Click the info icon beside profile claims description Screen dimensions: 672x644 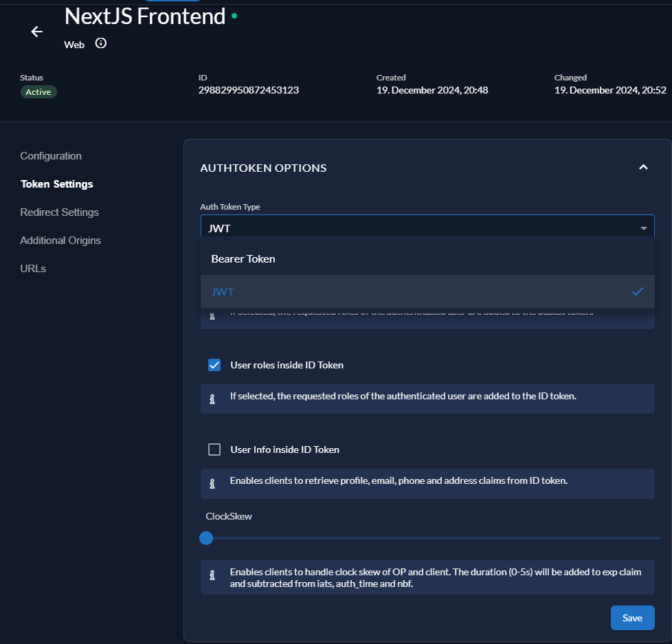212,483
